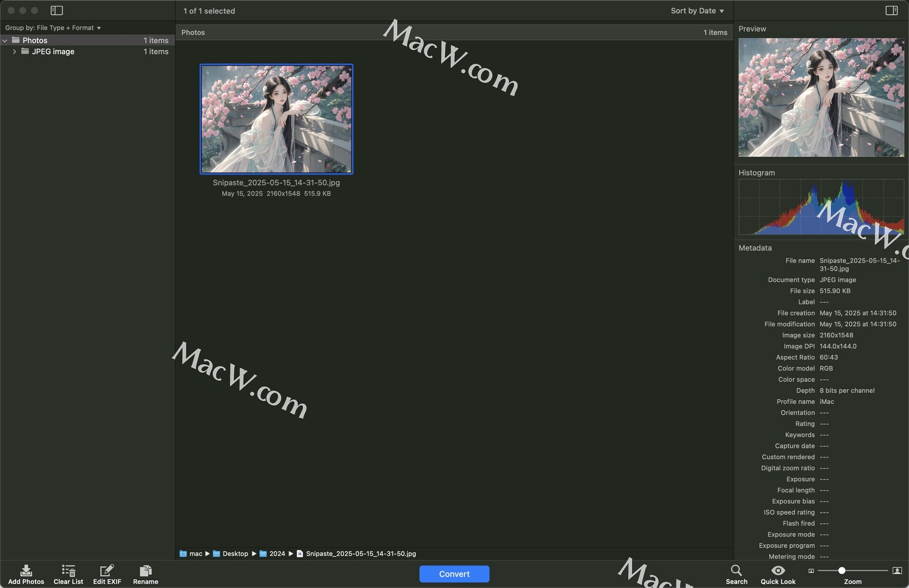Open Quick Look eye icon
Viewport: 909px width, 588px height.
tap(778, 570)
